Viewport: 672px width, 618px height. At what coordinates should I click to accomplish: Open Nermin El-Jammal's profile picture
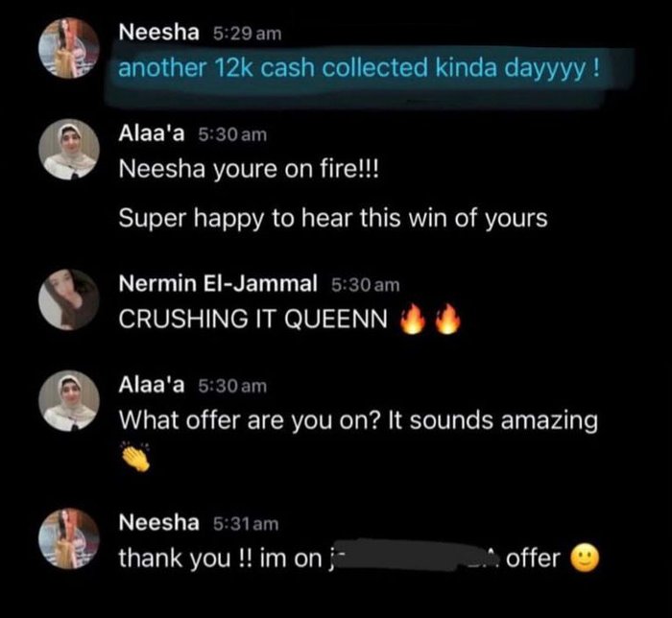click(x=68, y=299)
